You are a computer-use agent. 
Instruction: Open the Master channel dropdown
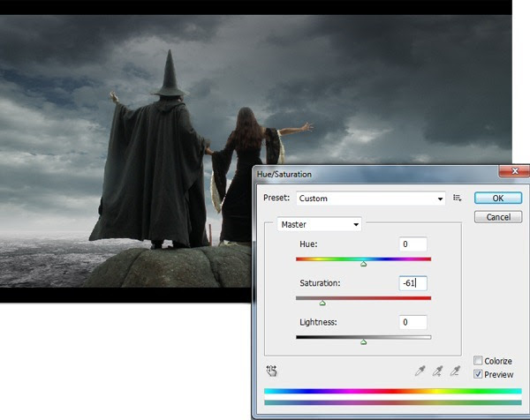coord(319,224)
